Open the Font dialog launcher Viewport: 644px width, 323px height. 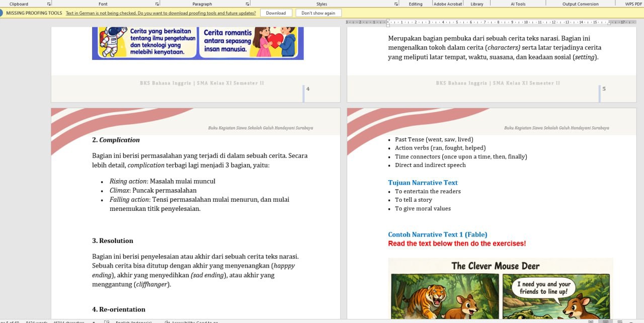click(157, 4)
